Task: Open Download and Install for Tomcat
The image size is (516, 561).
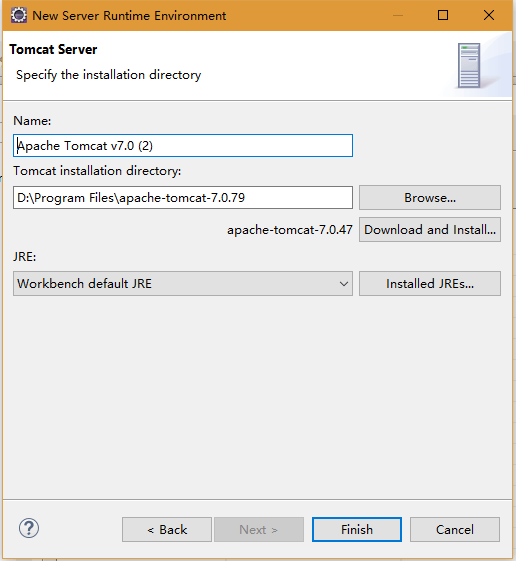Action: 430,230
